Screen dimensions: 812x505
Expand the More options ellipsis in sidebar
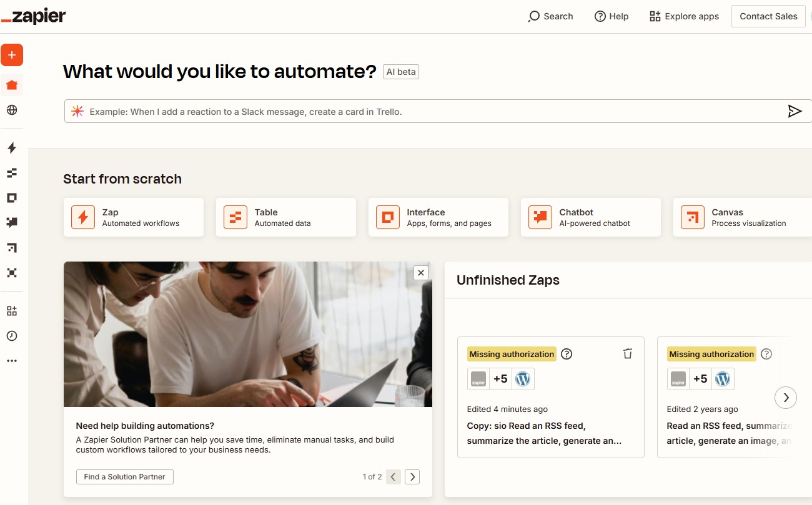click(12, 360)
